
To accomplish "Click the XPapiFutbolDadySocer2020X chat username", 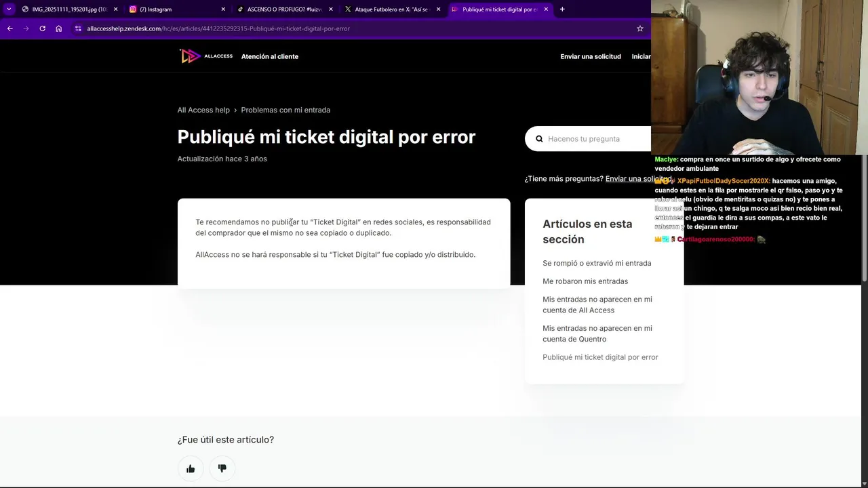I will [724, 181].
